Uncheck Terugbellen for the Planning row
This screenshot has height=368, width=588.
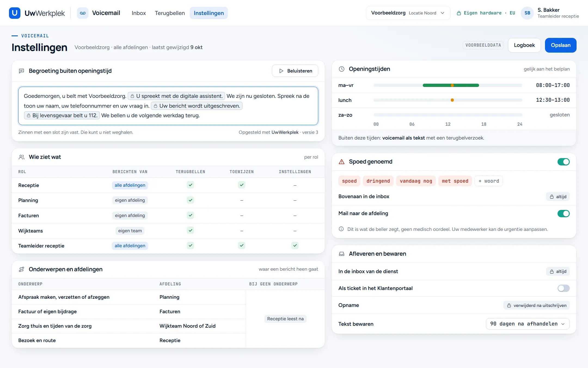point(191,200)
